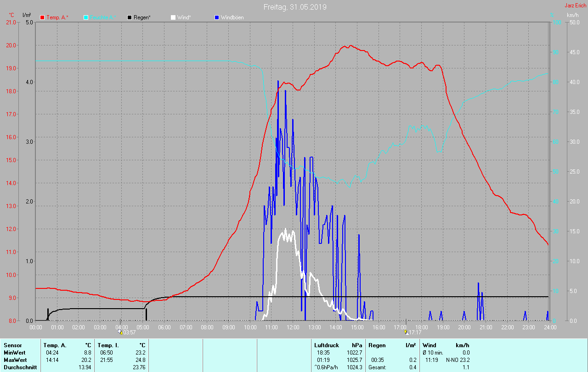Click the blue Windböen legend swatch
The height and width of the screenshot is (372, 588).
217,17
